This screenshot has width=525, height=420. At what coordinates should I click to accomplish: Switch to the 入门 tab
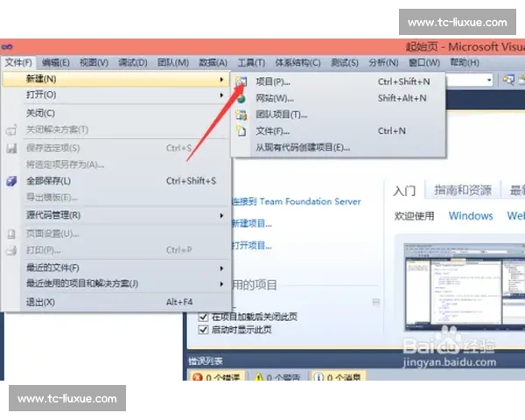[404, 191]
